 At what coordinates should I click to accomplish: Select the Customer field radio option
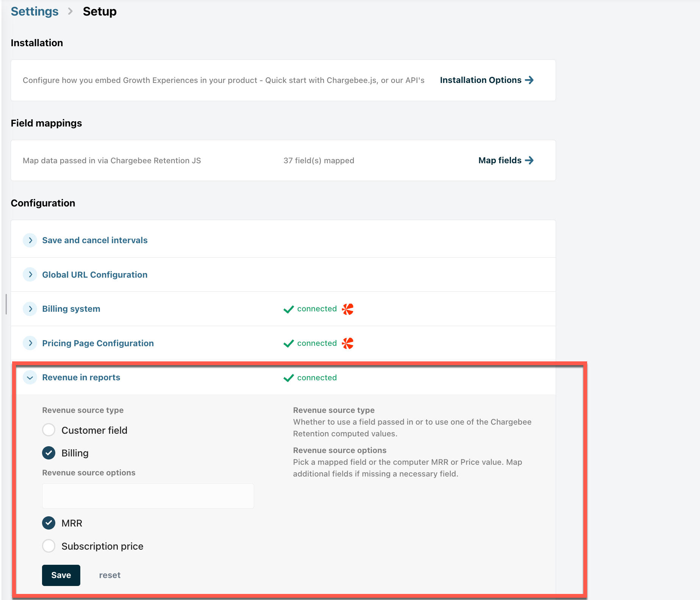(x=48, y=430)
